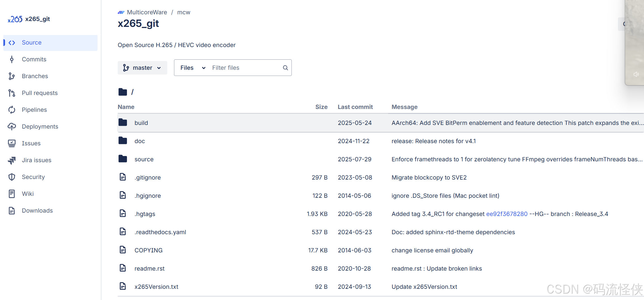Image resolution: width=644 pixels, height=300 pixels.
Task: Click the x265 repository logo
Action: coord(15,19)
